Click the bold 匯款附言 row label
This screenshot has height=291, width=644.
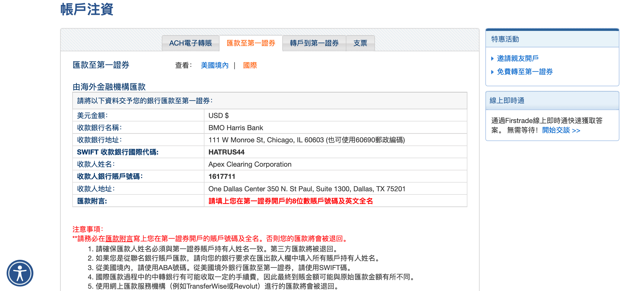[x=92, y=201]
